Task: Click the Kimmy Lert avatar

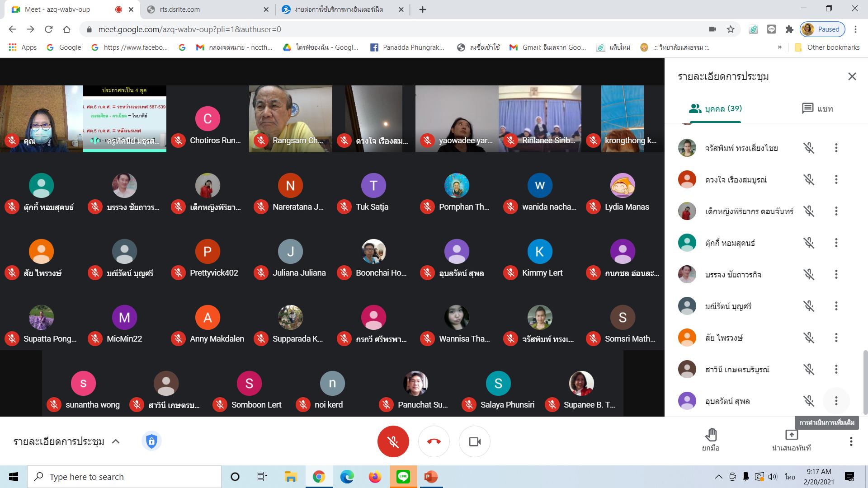Action: 540,251
